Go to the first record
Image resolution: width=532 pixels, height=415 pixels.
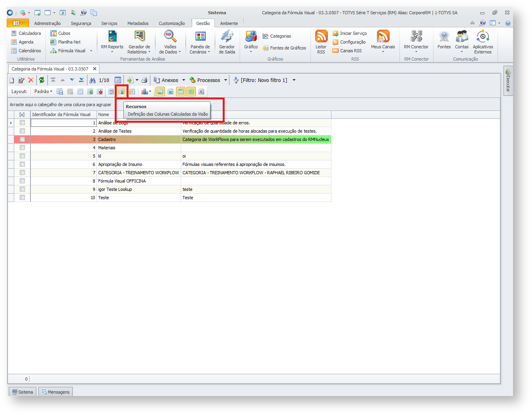pyautogui.click(x=53, y=80)
